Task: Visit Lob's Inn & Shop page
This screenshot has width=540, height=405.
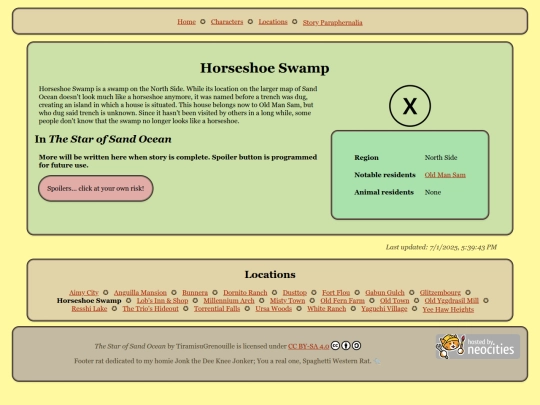Action: point(163,301)
